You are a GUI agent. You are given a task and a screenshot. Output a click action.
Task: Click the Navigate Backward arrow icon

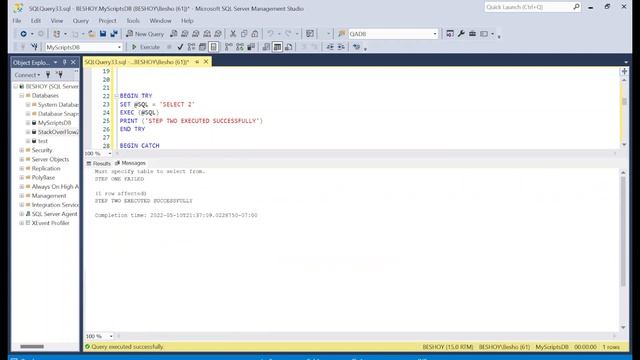click(x=24, y=34)
